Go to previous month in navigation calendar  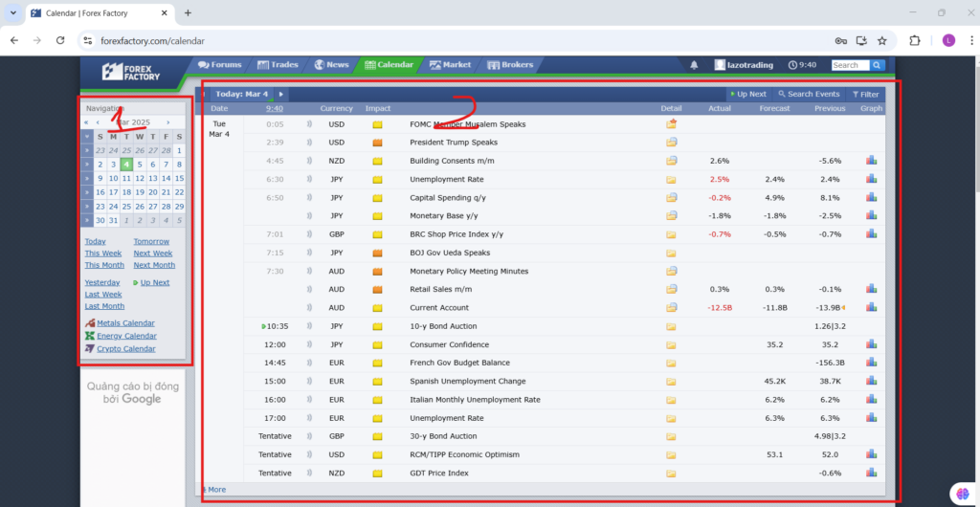point(98,122)
